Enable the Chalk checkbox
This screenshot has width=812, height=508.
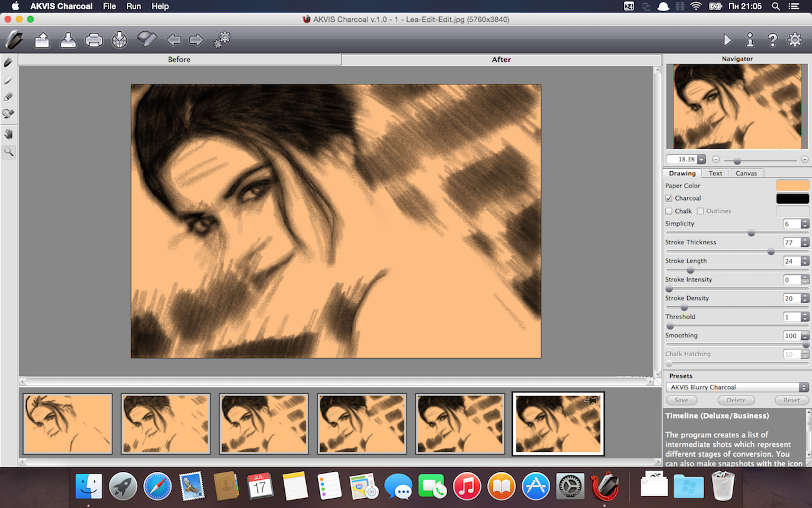click(x=669, y=211)
